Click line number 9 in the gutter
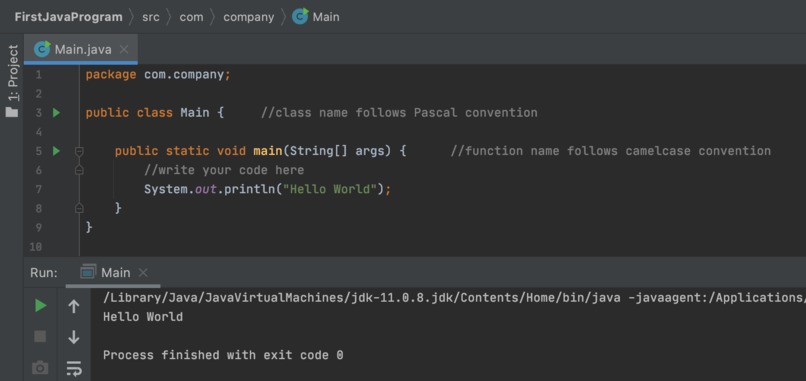 coord(39,227)
